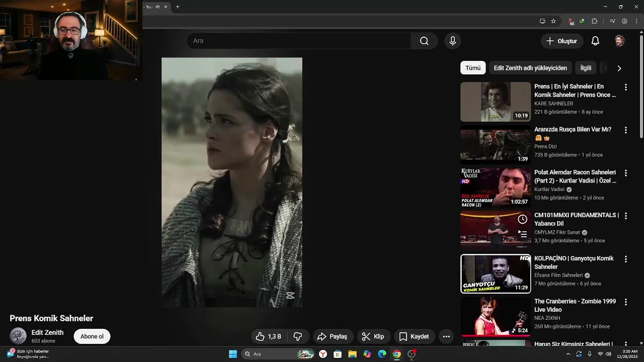
Task: Mute the tab using speaker icon
Action: pyautogui.click(x=157, y=7)
